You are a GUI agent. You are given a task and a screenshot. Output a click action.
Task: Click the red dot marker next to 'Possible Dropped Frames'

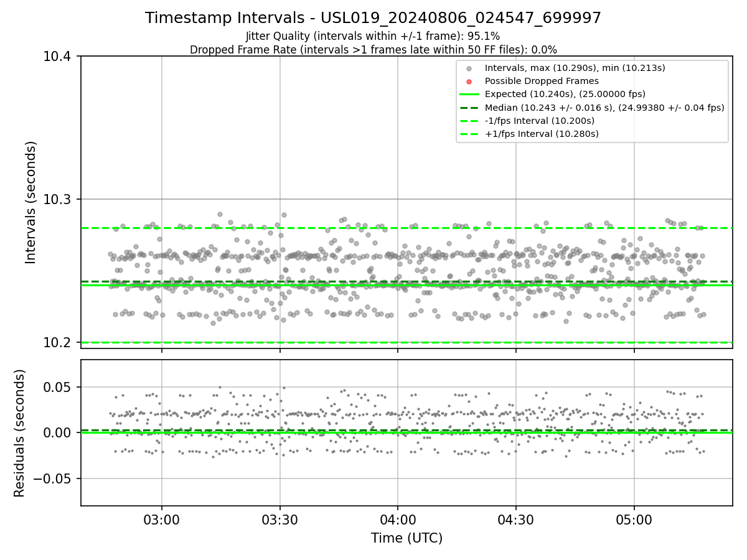tap(469, 82)
